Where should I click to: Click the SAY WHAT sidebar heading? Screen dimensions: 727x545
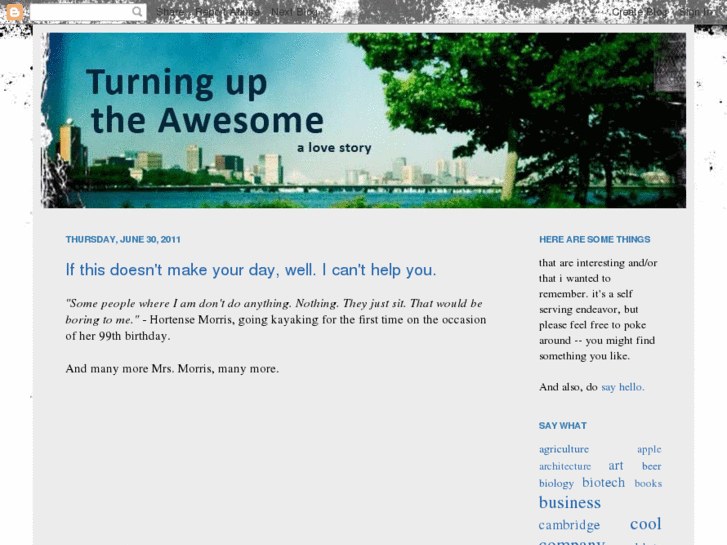click(563, 426)
